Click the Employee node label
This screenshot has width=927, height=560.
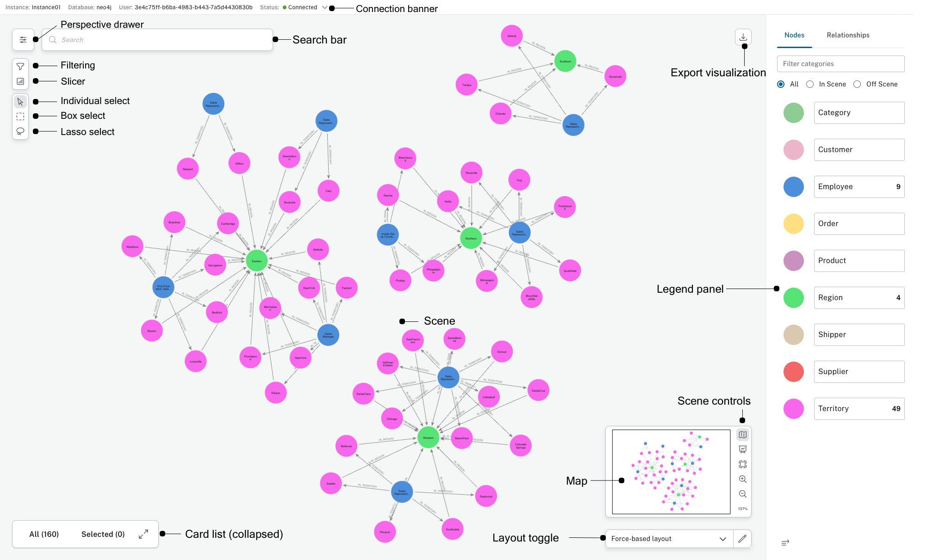[x=858, y=186]
